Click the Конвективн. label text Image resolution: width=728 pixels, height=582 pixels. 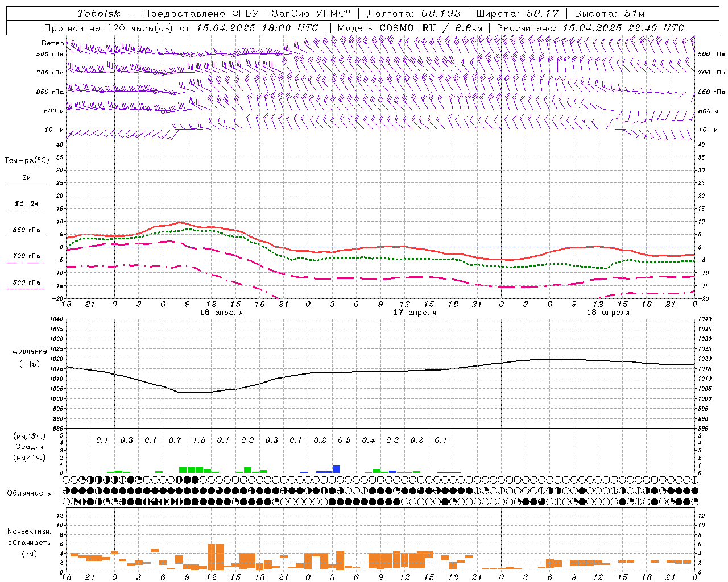30,531
